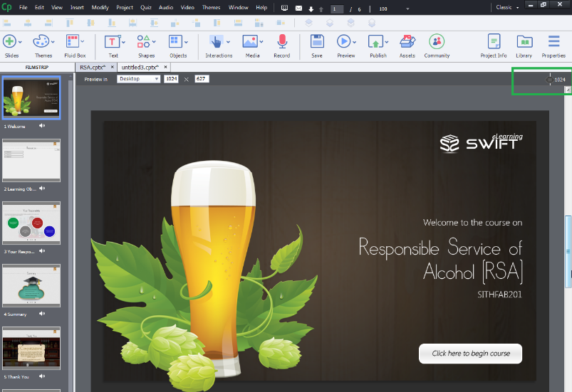Open the Classic workspace dropdown
The height and width of the screenshot is (392, 572).
tap(507, 7)
